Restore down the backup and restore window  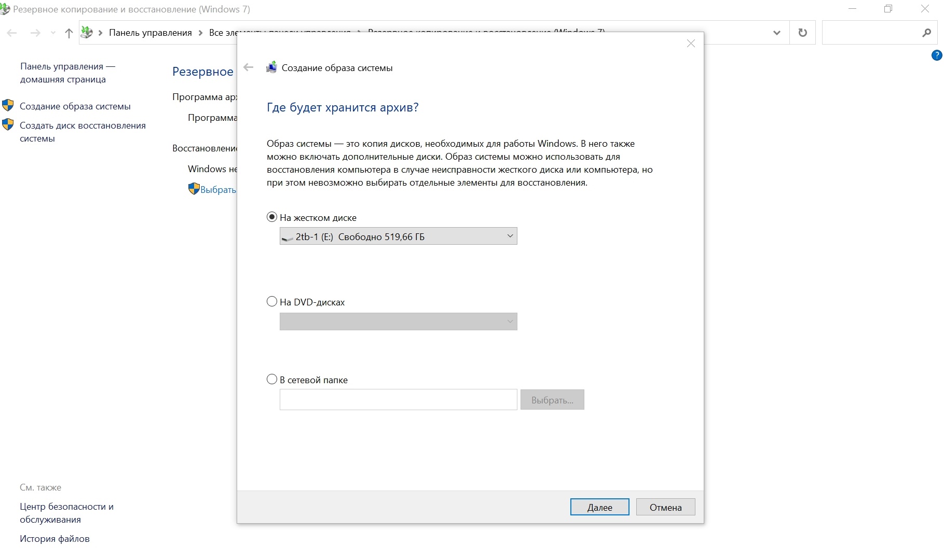[888, 9]
